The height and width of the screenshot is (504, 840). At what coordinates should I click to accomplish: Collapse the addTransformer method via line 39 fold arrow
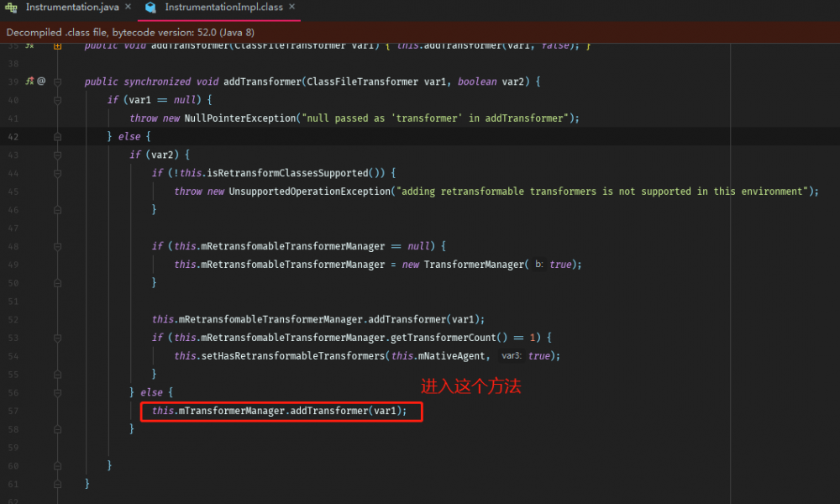point(57,81)
